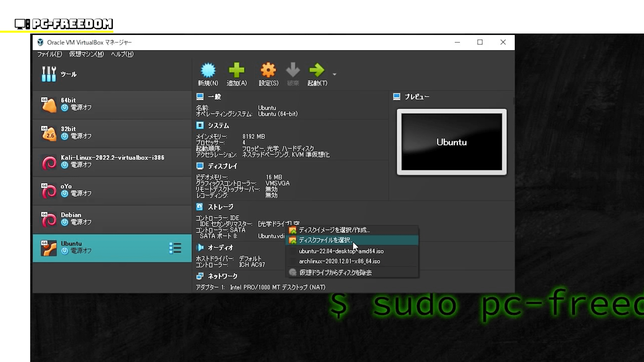Click the New (新規) VM toolbar icon
The width and height of the screenshot is (644, 362).
(x=208, y=71)
